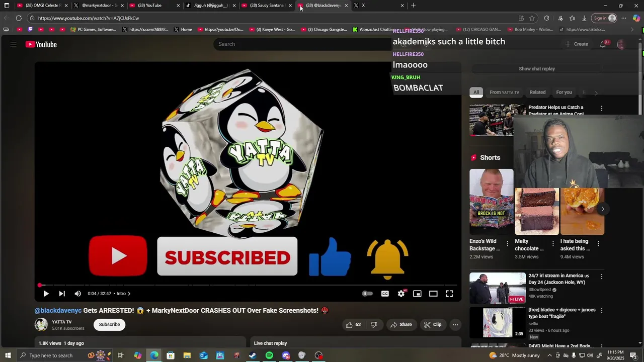644x362 pixels.
Task: Open the YouTube guide hamburger menu
Action: point(14,44)
